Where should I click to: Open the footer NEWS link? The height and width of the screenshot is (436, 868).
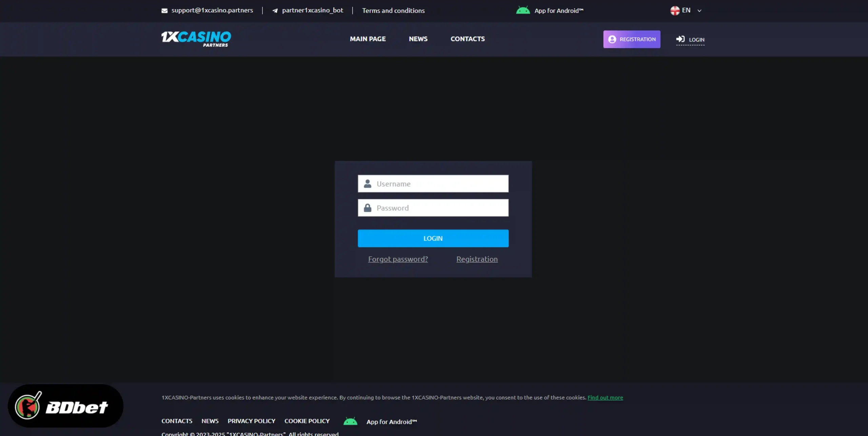(210, 421)
